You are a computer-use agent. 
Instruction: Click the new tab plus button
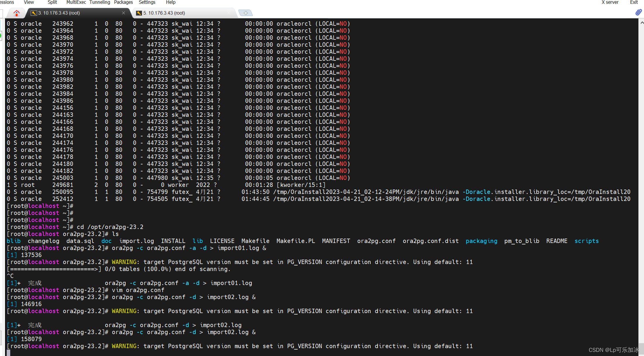246,13
